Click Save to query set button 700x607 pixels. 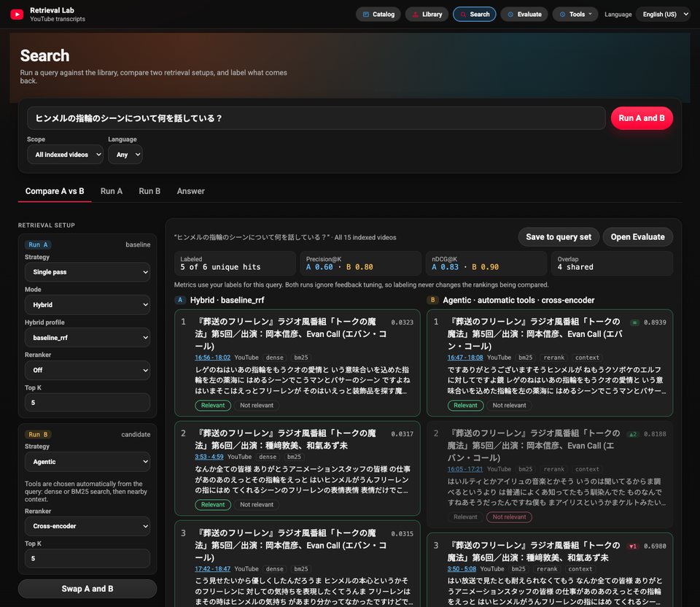point(559,236)
